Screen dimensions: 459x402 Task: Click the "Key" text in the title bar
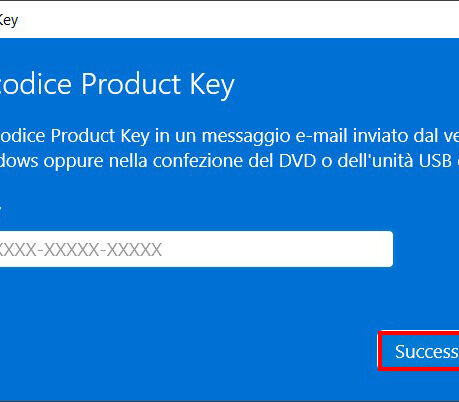tap(9, 21)
